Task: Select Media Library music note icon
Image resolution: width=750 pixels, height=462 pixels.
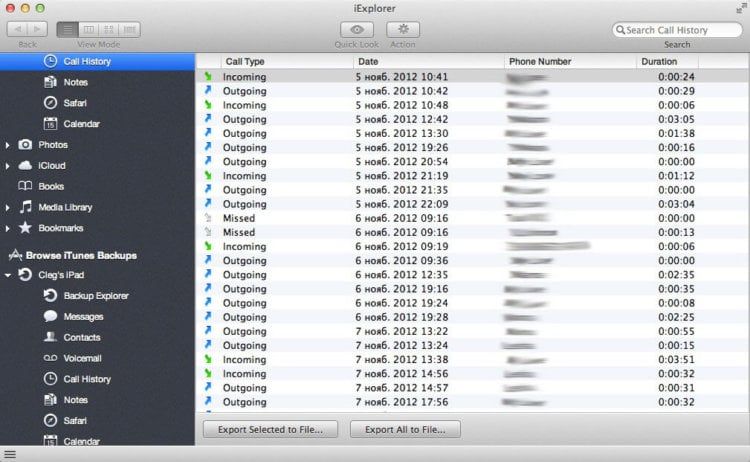Action: point(26,207)
